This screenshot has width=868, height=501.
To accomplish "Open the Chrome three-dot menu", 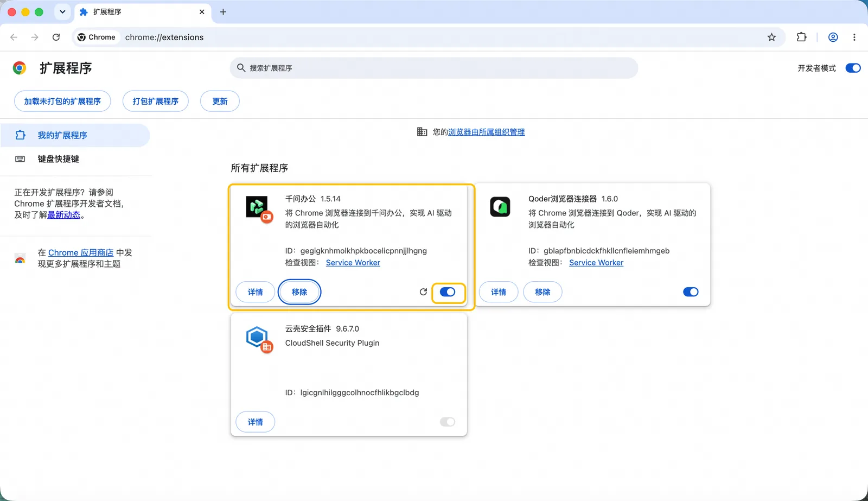I will coord(854,37).
